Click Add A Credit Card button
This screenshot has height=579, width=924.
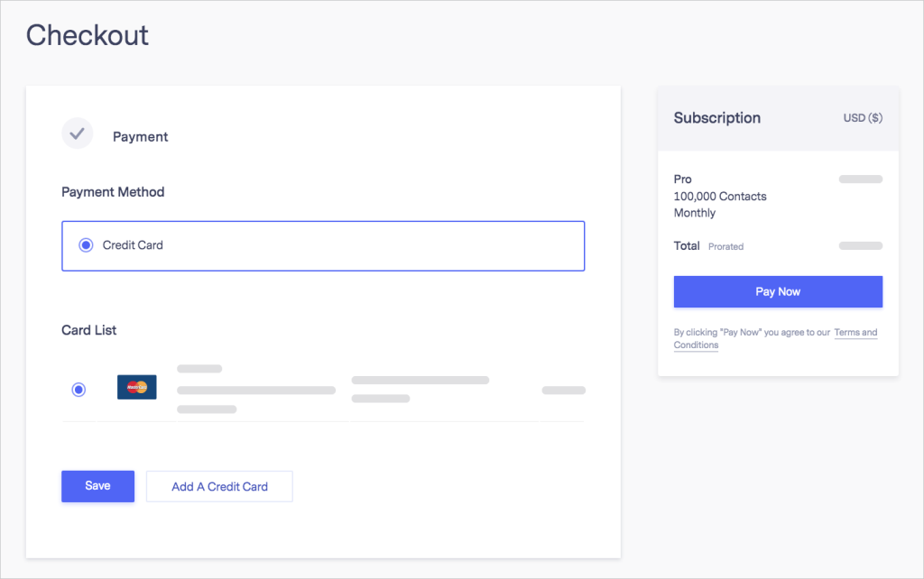[x=219, y=486]
